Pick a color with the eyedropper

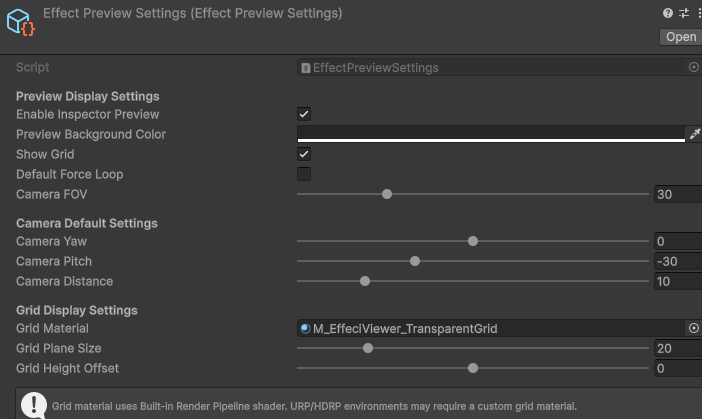click(695, 134)
